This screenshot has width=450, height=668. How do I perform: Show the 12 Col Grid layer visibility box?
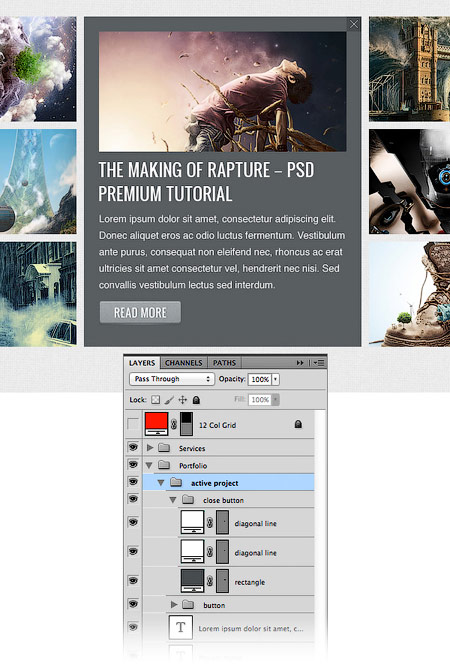click(x=133, y=424)
